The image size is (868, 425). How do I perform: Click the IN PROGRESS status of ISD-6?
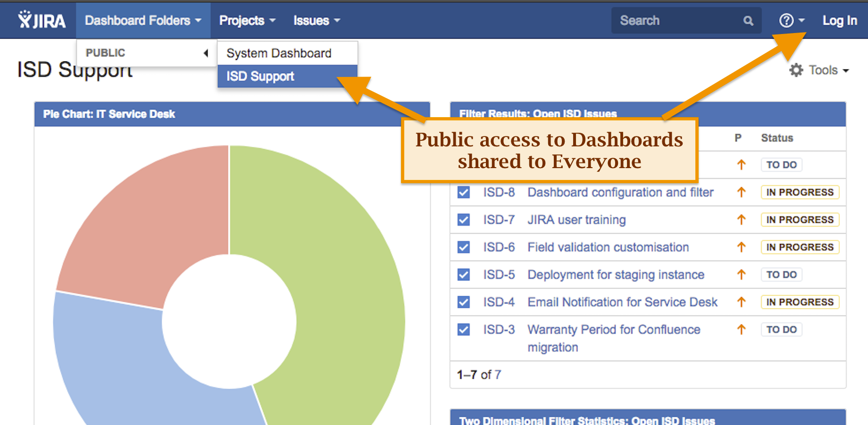(x=800, y=247)
